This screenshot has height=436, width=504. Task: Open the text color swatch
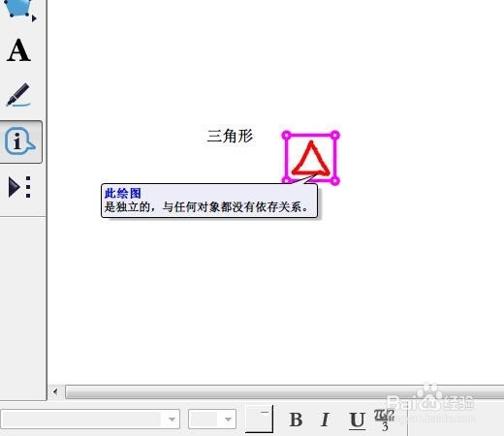coord(259,419)
